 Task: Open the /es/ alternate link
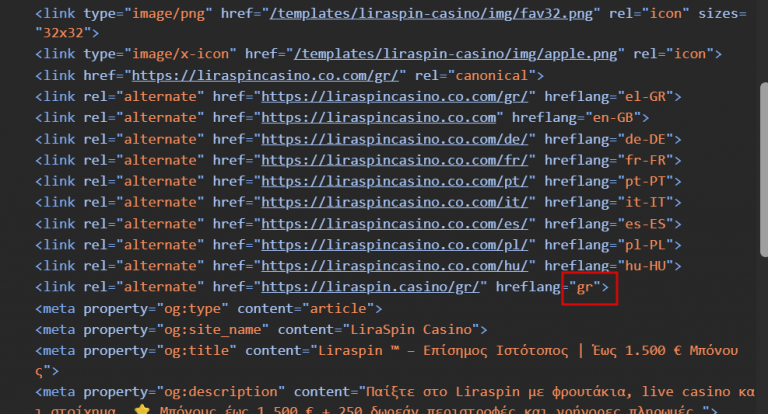(x=395, y=224)
